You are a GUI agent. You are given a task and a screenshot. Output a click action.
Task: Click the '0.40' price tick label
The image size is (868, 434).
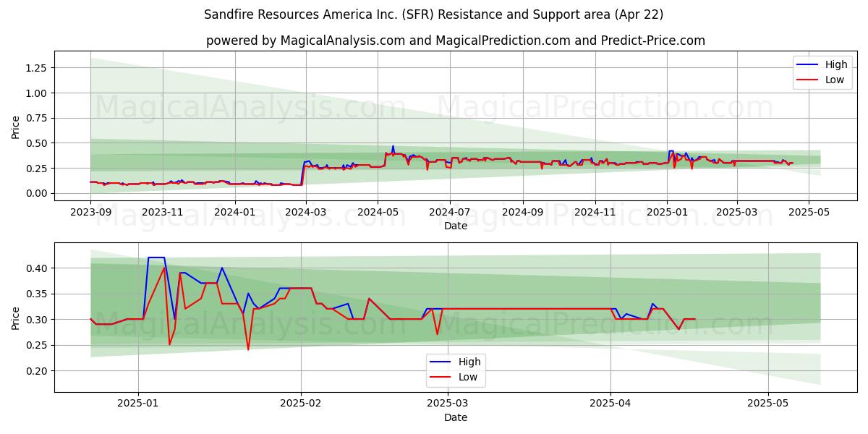tap(37, 268)
